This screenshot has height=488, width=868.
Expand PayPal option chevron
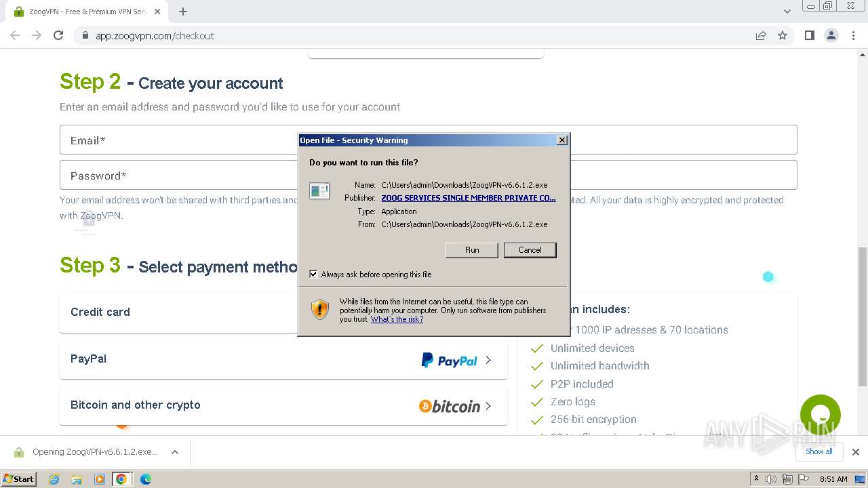click(488, 360)
